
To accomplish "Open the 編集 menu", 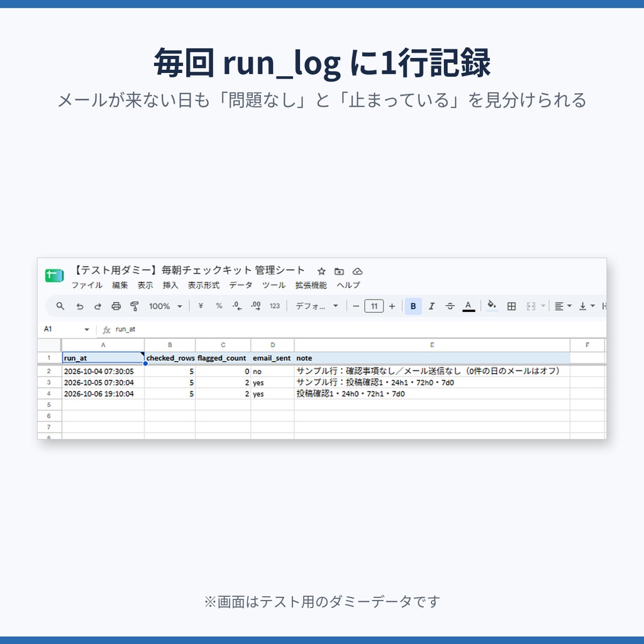I will (x=120, y=285).
